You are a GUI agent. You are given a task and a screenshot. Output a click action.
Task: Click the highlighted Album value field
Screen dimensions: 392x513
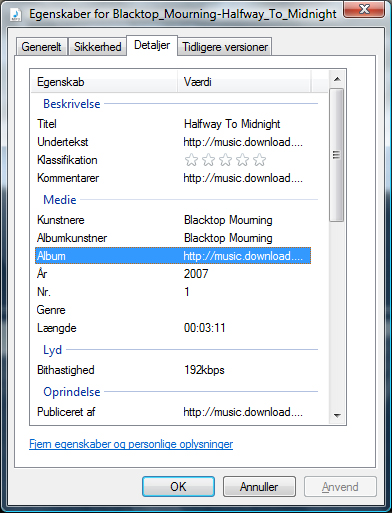[243, 256]
